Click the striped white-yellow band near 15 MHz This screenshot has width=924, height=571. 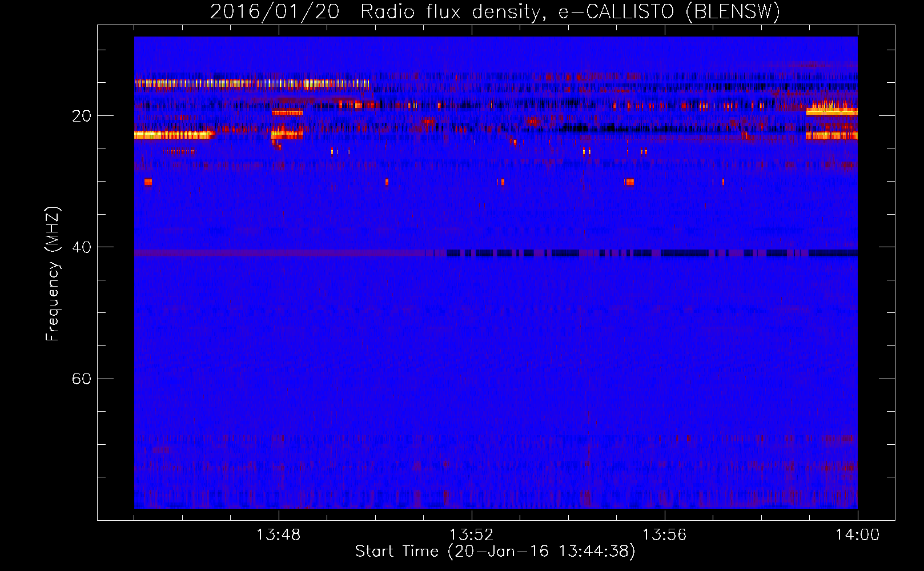point(252,83)
